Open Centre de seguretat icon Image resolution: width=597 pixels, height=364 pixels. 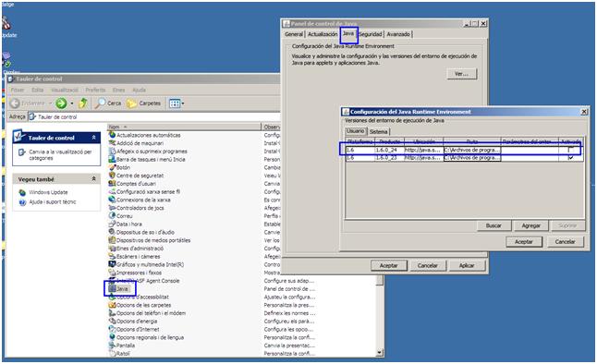click(x=112, y=176)
